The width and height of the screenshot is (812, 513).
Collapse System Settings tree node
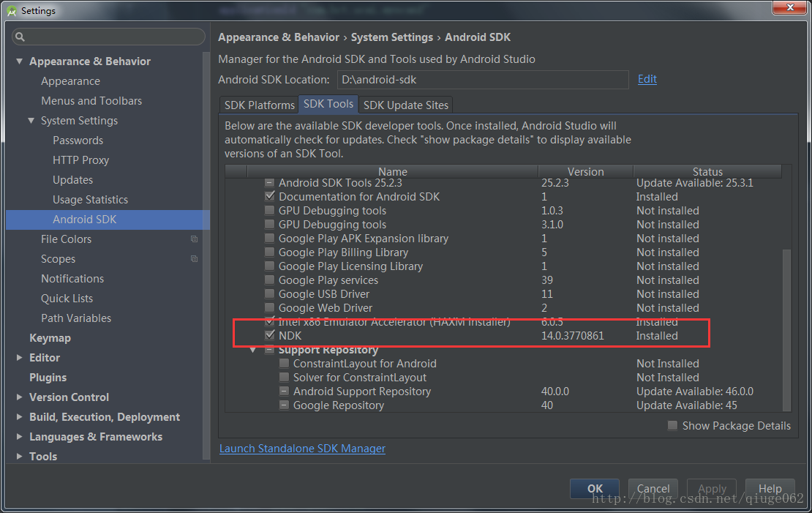point(31,120)
